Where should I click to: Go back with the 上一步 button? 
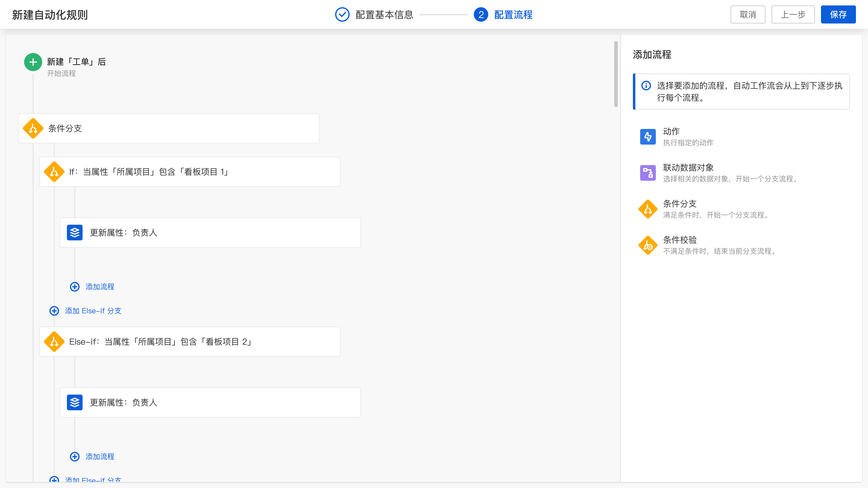[x=793, y=14]
